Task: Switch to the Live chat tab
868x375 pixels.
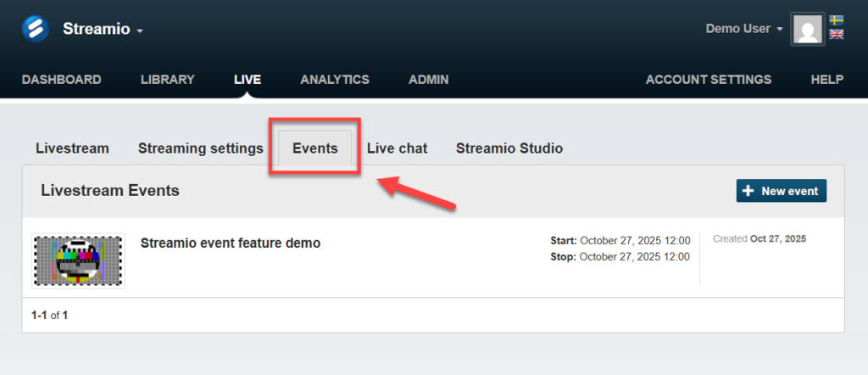Action: point(398,148)
